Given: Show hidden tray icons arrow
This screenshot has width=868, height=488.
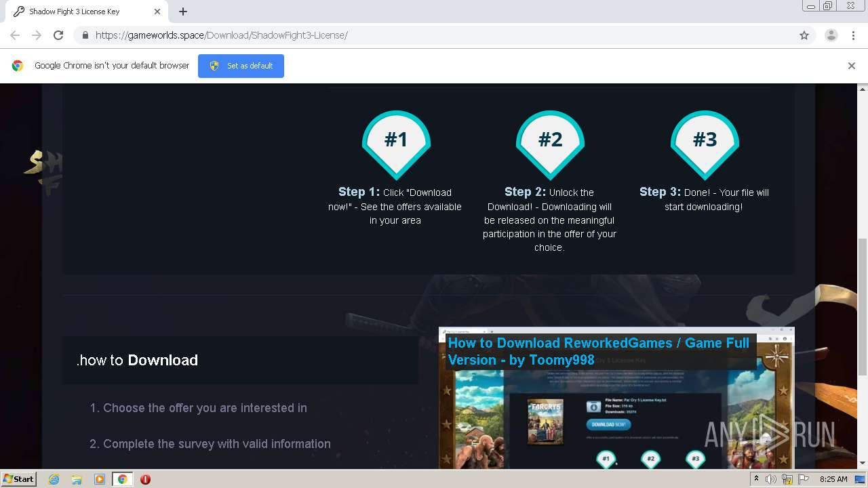Looking at the screenshot, I should pos(756,479).
